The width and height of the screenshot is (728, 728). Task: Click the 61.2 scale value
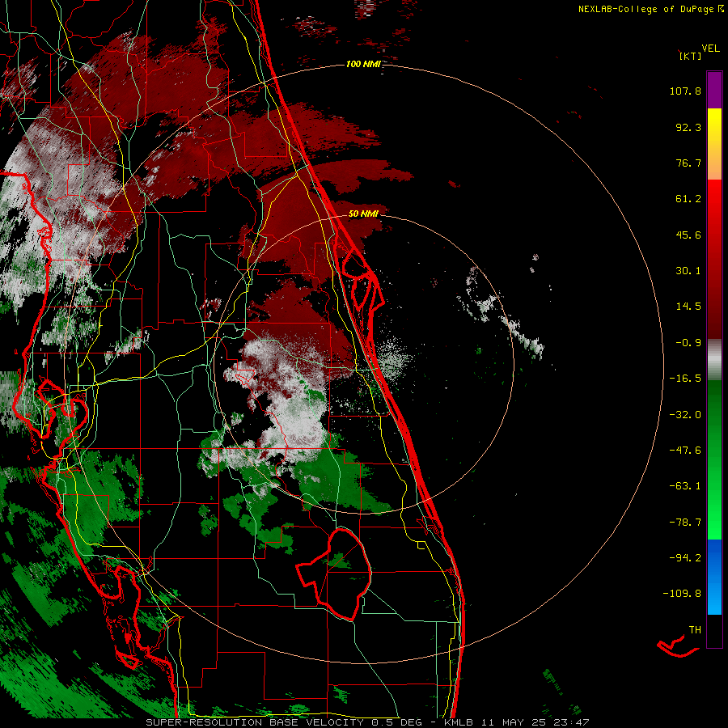(688, 199)
